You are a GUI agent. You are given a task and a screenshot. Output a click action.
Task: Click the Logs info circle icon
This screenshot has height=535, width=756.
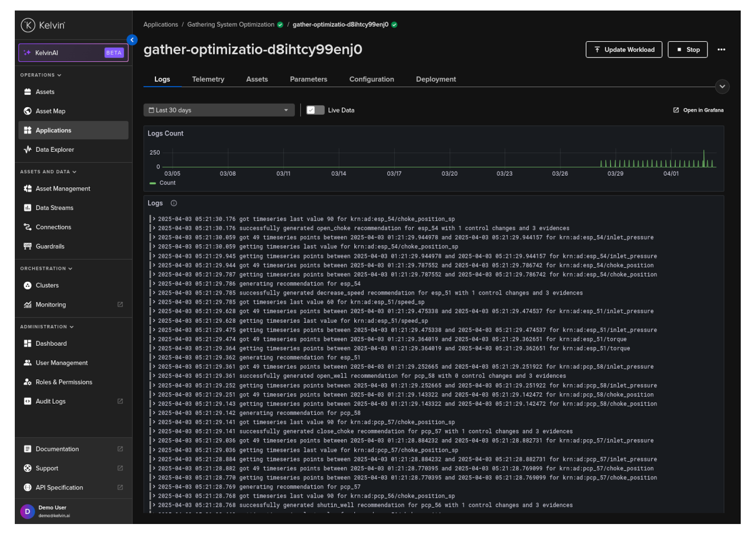[174, 203]
